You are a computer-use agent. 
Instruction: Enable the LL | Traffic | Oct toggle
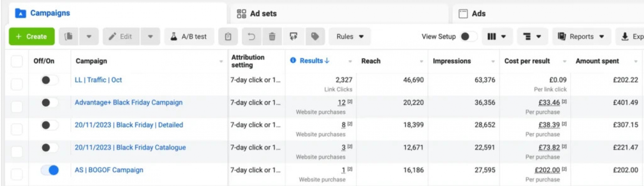pyautogui.click(x=50, y=80)
